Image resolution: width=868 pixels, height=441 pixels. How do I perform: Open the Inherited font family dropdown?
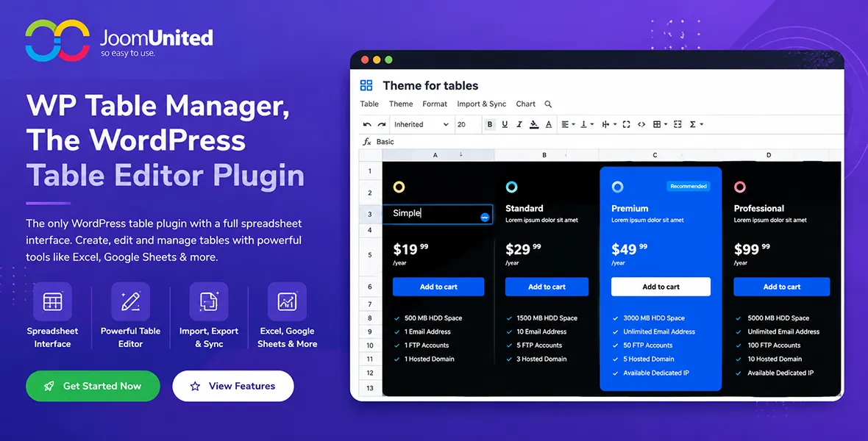pos(421,124)
